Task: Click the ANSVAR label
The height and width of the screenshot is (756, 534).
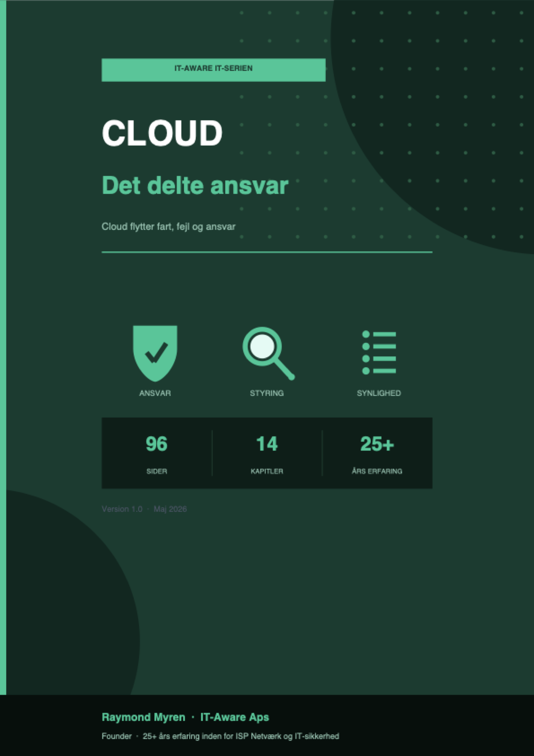Action: click(x=155, y=393)
